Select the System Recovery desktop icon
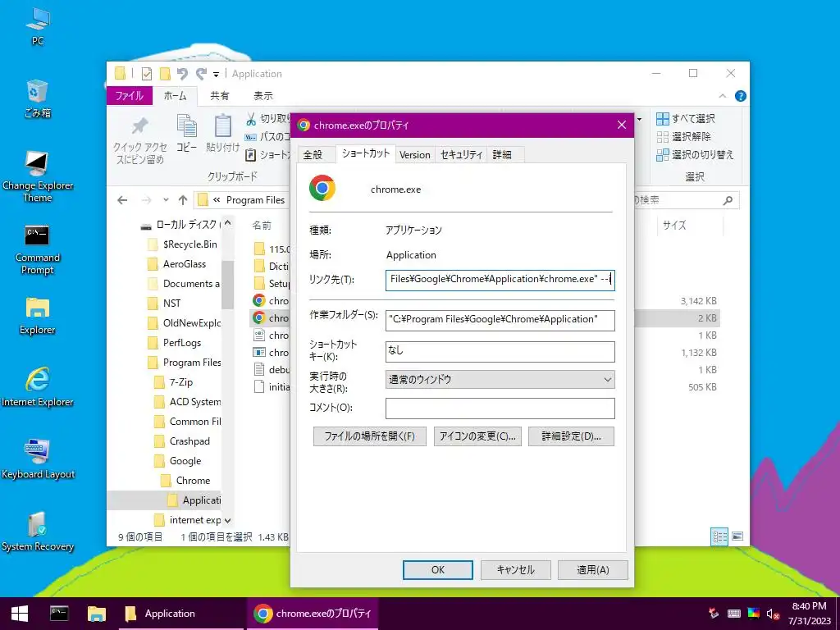Viewport: 840px width, 630px height. [38, 532]
